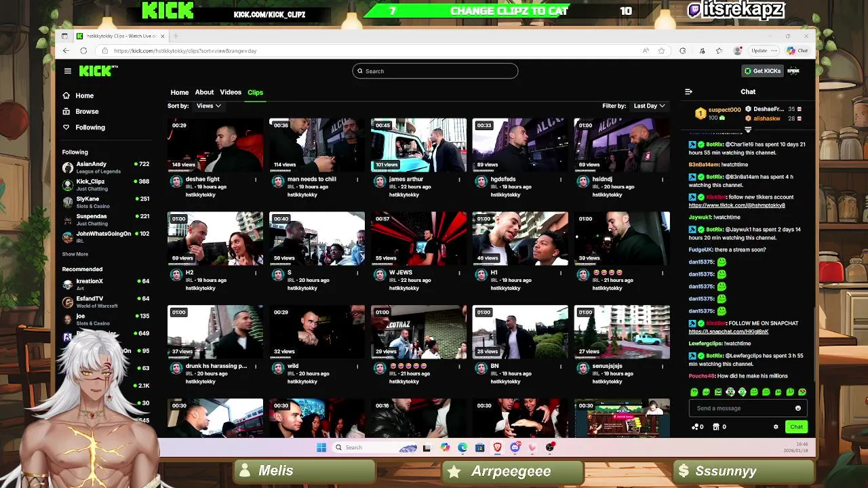
Task: Open SlyKane channel in sidebar
Action: click(x=106, y=202)
